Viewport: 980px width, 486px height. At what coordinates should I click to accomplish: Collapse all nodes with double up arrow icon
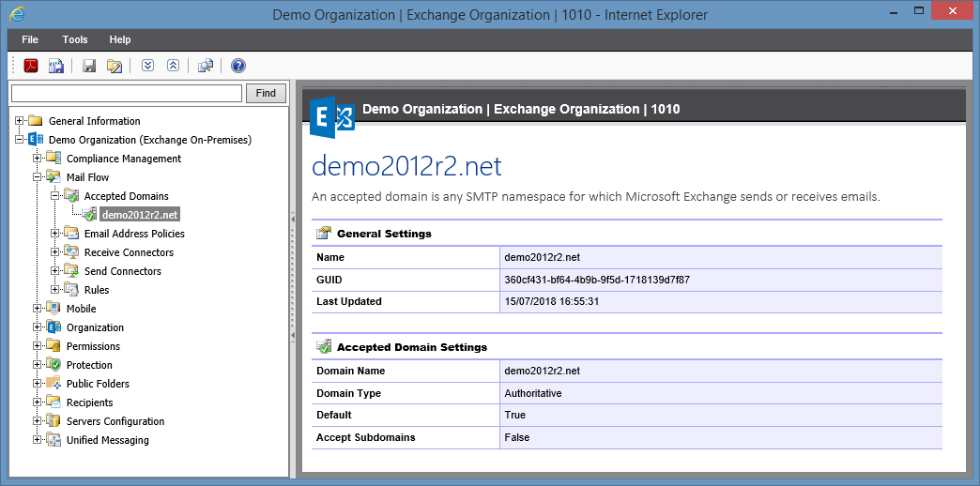tap(173, 66)
